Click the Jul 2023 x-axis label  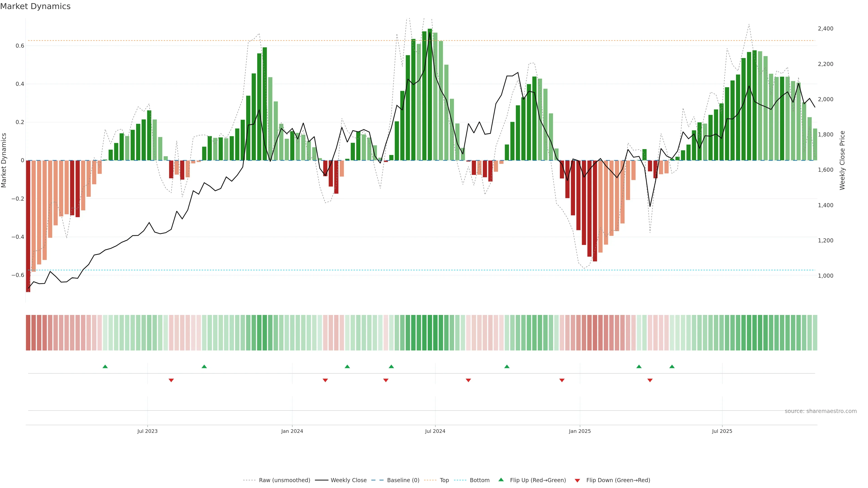(147, 431)
